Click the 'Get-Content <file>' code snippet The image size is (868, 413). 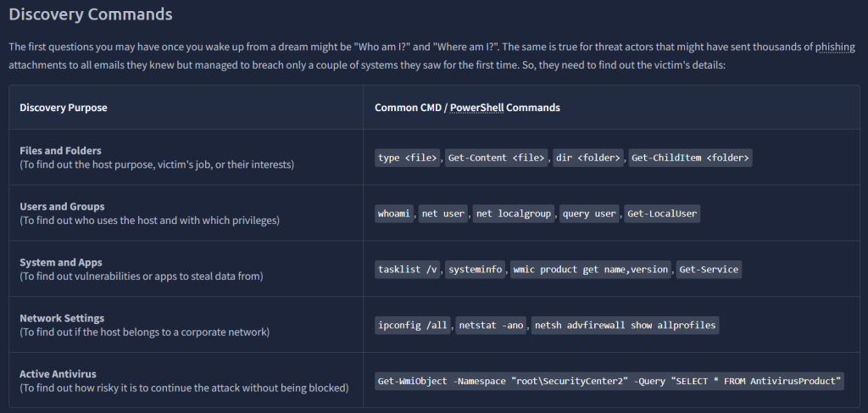[x=498, y=158]
